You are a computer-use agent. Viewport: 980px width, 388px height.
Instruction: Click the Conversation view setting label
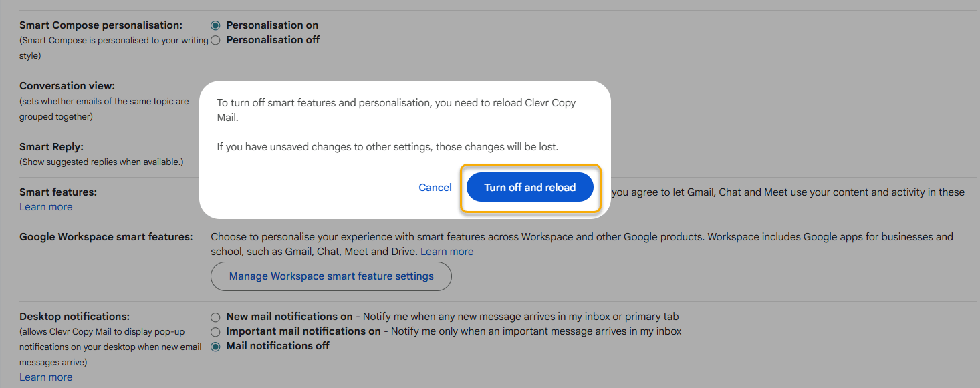pyautogui.click(x=67, y=86)
